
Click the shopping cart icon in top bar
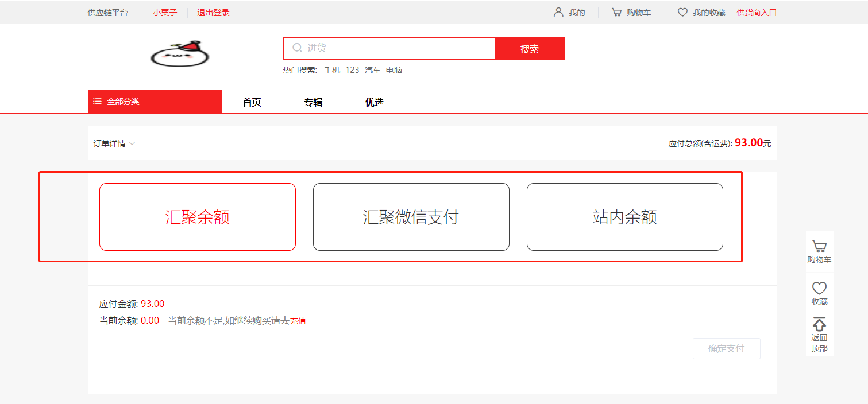[x=616, y=12]
